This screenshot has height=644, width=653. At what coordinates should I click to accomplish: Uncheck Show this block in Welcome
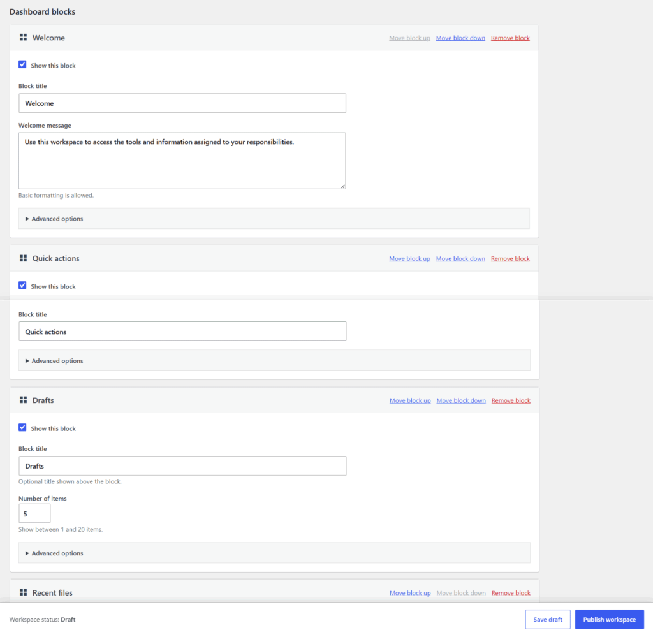pos(22,64)
